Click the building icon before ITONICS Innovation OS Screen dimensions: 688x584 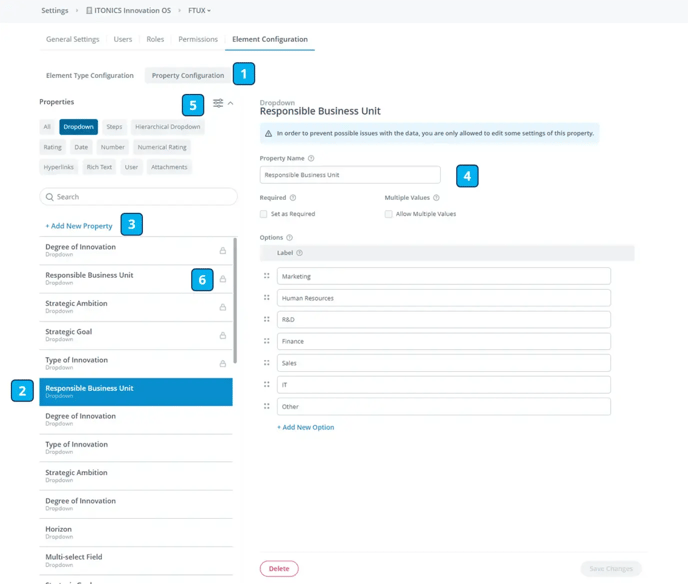point(89,11)
